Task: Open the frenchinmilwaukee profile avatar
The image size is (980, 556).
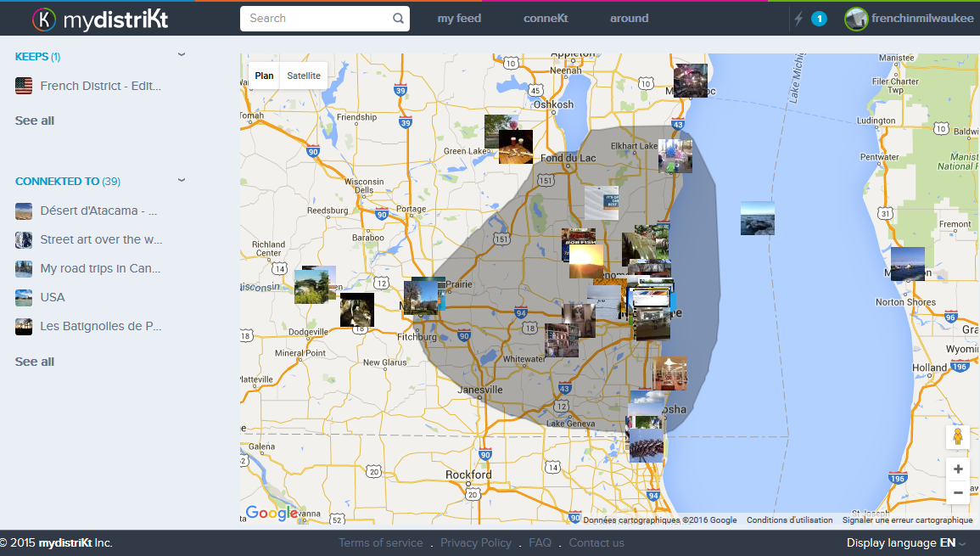Action: point(856,18)
